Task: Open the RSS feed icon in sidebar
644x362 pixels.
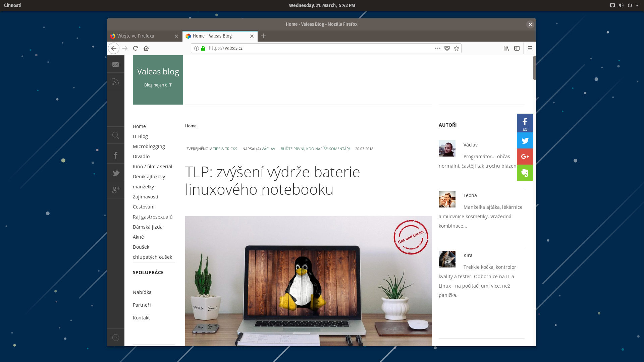Action: (116, 82)
